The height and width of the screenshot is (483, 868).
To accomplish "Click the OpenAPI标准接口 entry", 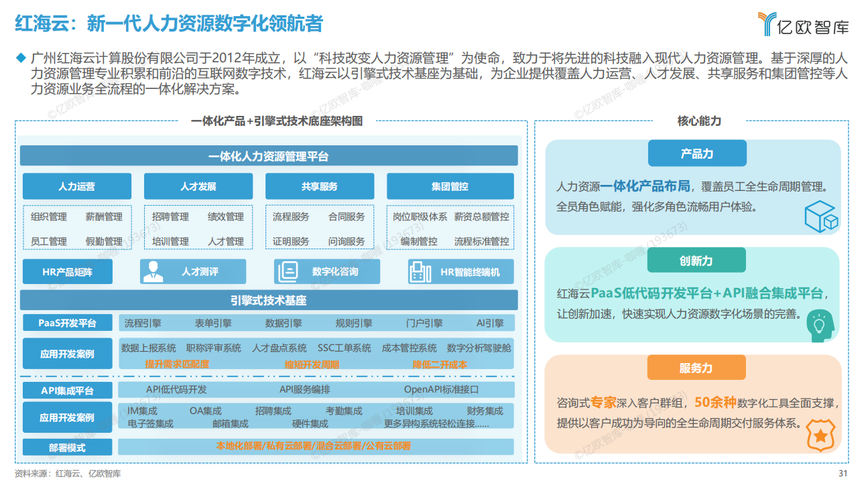I will (x=441, y=389).
